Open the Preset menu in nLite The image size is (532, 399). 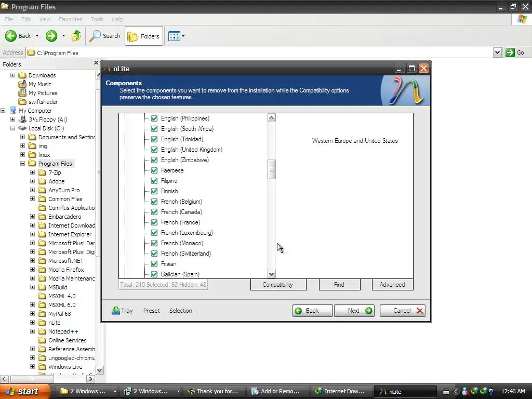[x=151, y=311]
